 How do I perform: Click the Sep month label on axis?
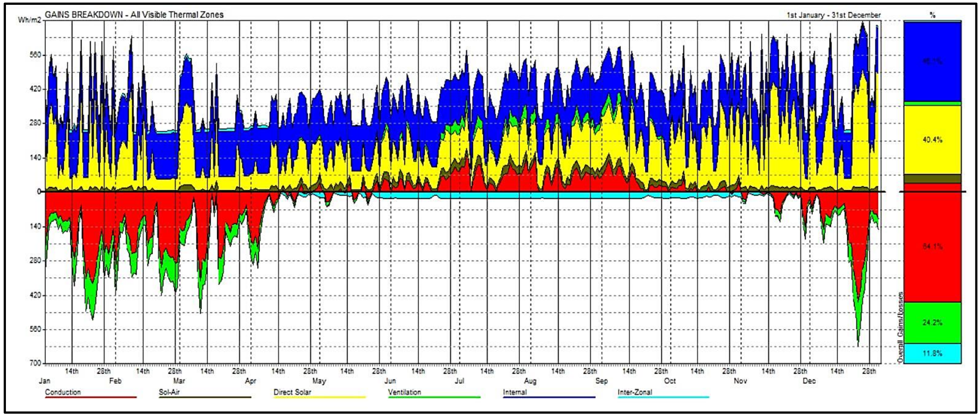pyautogui.click(x=601, y=380)
